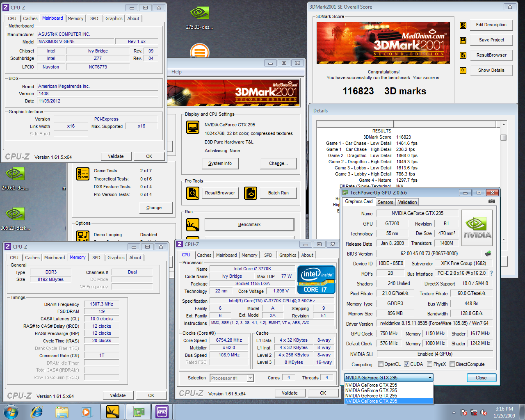
Task: Enable the OpenCL checkbox in GPU-Z
Action: [381, 364]
